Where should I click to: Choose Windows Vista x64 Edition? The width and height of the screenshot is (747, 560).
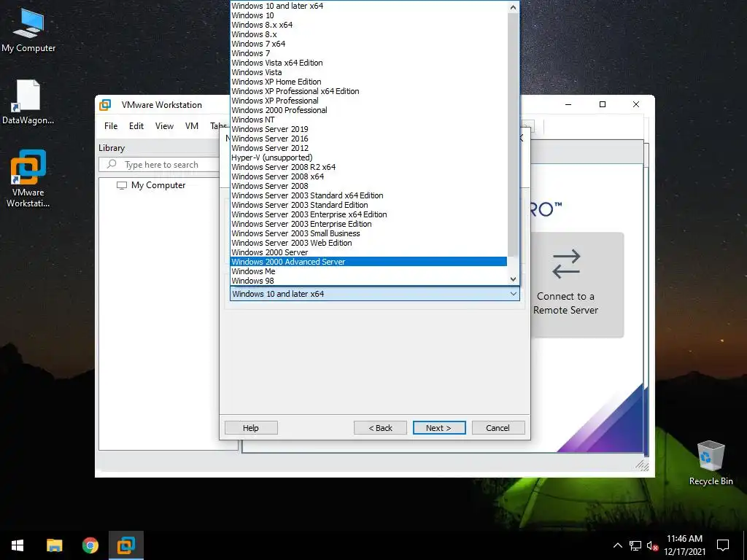[368, 63]
